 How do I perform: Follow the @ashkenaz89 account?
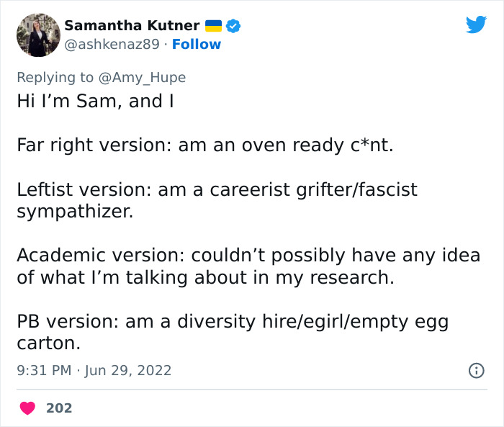pos(197,45)
